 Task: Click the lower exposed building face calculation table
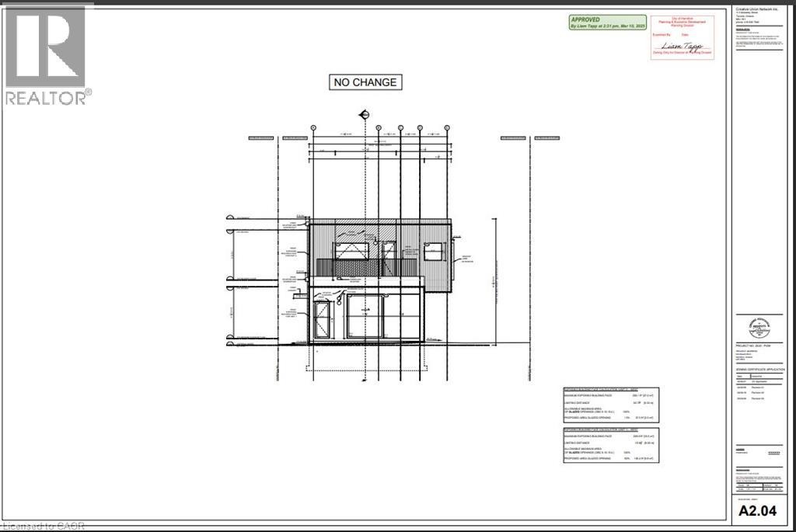point(610,446)
